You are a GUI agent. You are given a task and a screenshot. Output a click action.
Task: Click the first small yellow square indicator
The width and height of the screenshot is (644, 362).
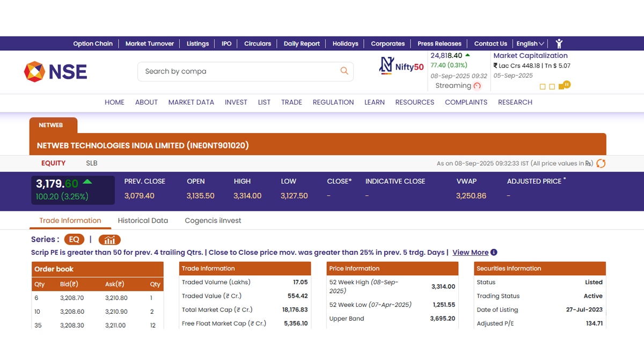coord(543,87)
